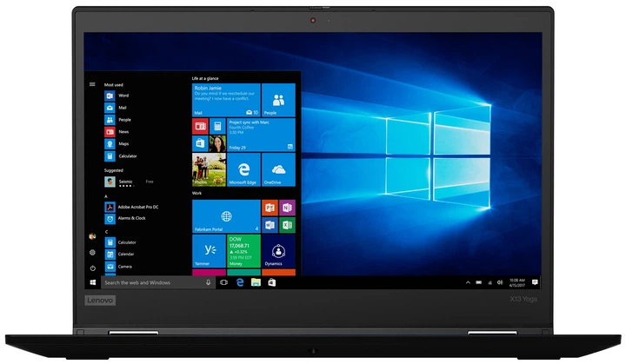Image resolution: width=626 pixels, height=364 pixels.
Task: Launch the Microsoft Edge tile
Action: [243, 169]
